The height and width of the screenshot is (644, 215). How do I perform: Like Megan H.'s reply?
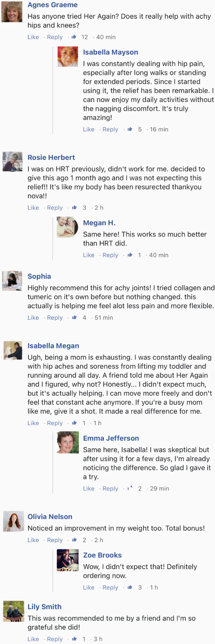pyautogui.click(x=89, y=255)
